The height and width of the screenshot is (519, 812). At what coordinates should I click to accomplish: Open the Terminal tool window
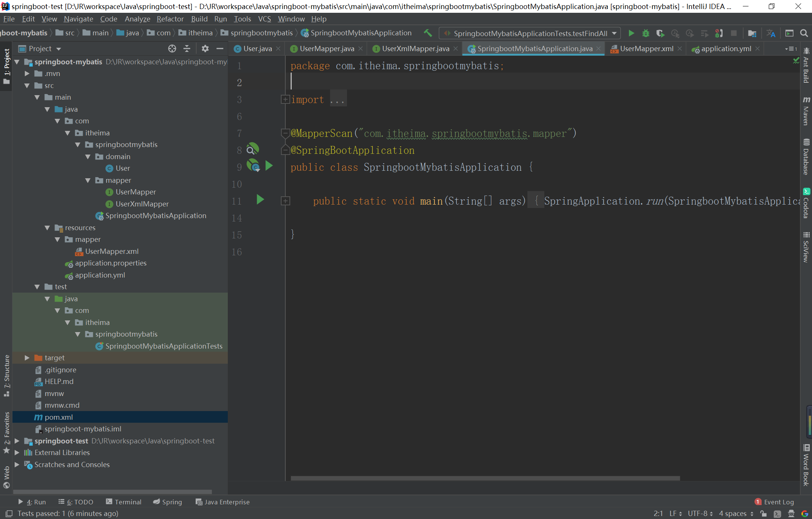[x=124, y=502]
